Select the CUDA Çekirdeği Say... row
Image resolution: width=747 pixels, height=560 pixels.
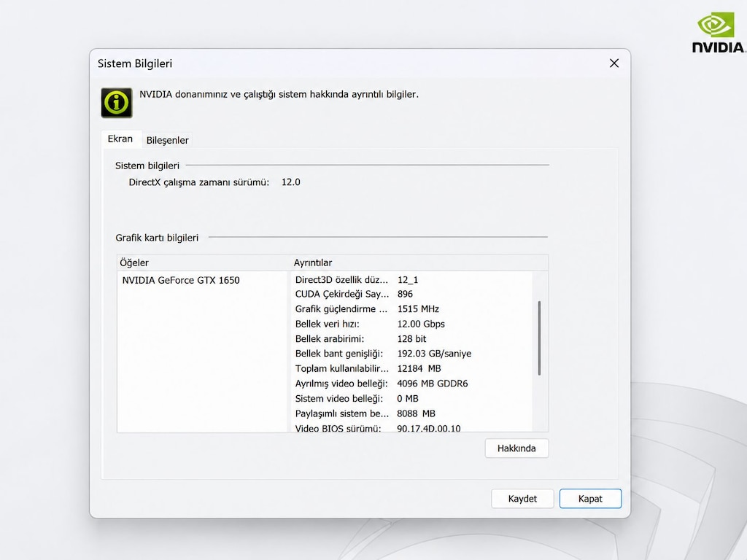tap(412, 295)
